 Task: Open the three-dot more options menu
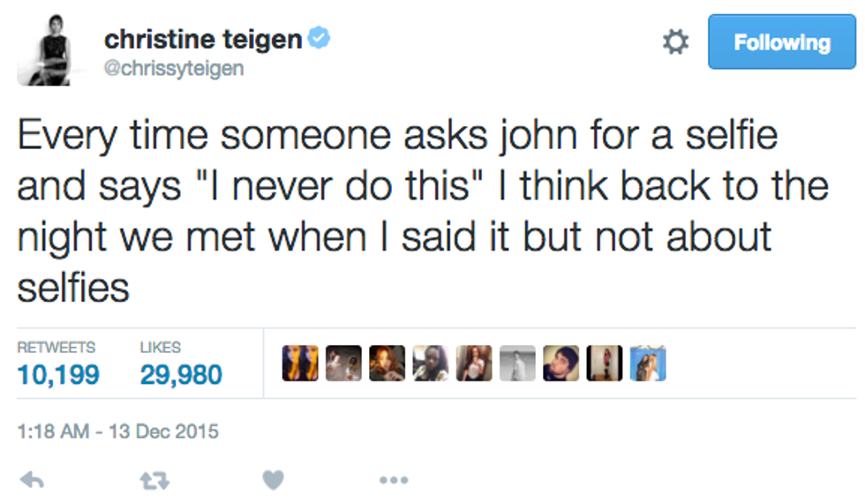tap(394, 480)
